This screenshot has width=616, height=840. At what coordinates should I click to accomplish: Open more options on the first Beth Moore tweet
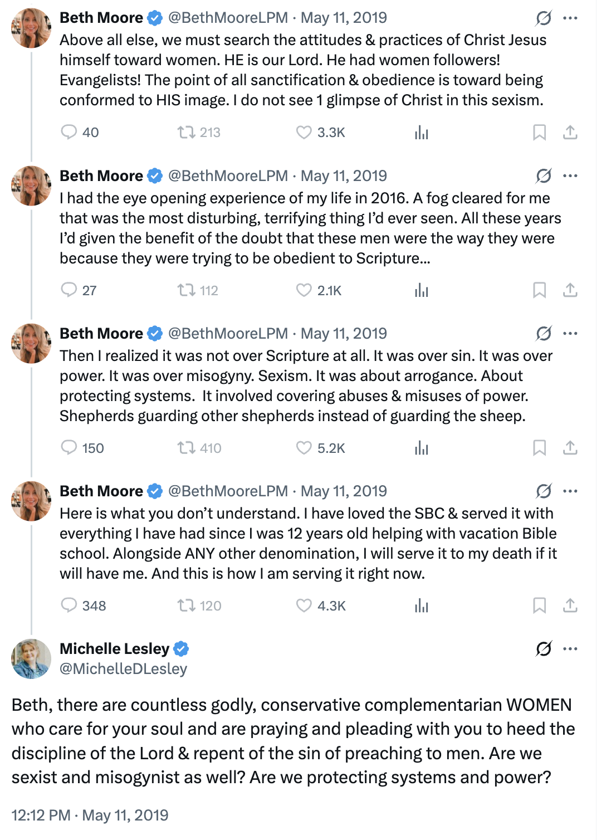570,18
